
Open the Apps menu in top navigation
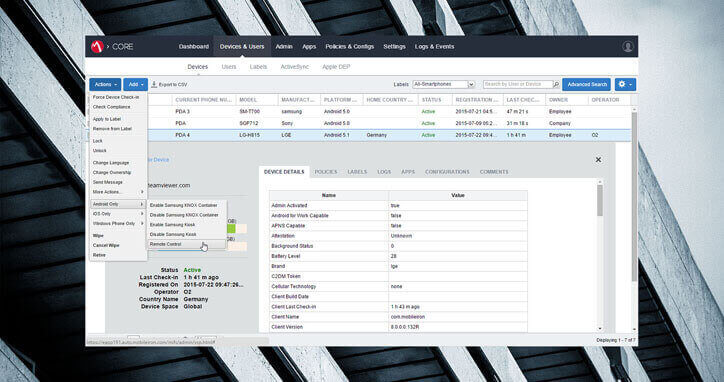(x=309, y=47)
